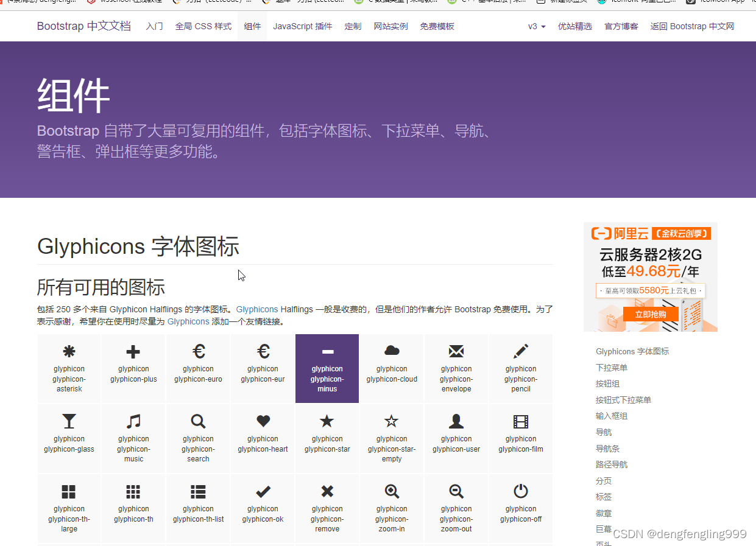Open the 入门 navbar item

[x=155, y=26]
